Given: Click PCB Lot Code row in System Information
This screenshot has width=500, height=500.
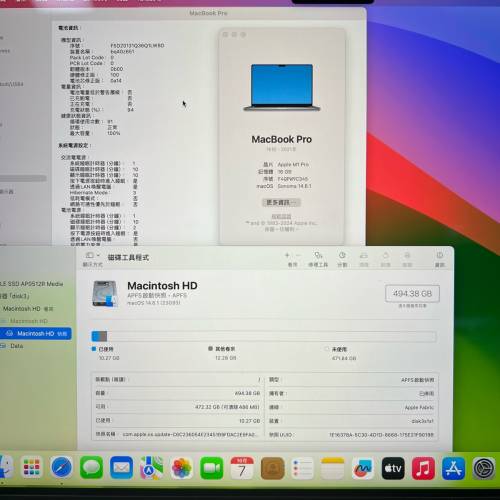Looking at the screenshot, I should click(92, 63).
